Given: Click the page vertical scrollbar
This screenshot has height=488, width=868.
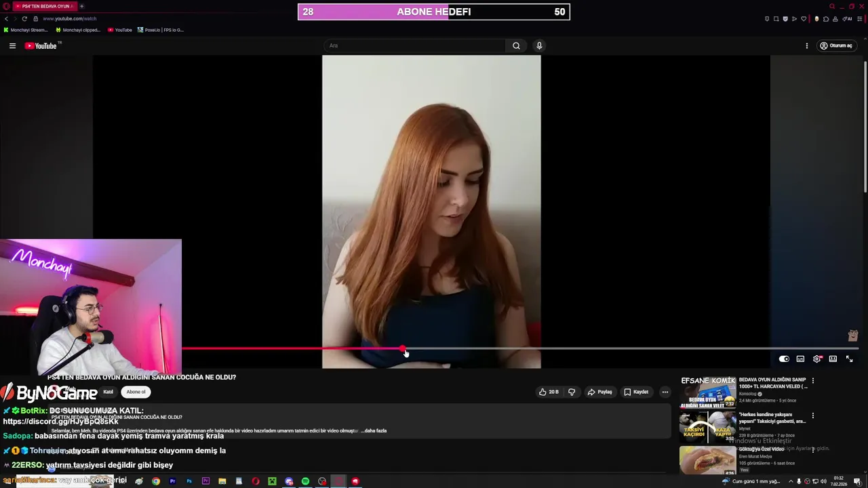Looking at the screenshot, I should (x=865, y=125).
